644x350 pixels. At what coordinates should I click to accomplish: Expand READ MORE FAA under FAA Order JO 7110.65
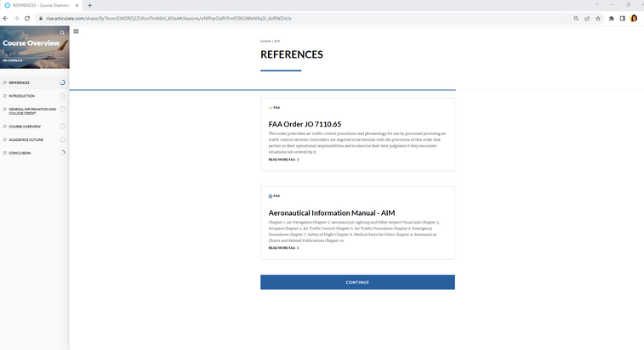(283, 159)
